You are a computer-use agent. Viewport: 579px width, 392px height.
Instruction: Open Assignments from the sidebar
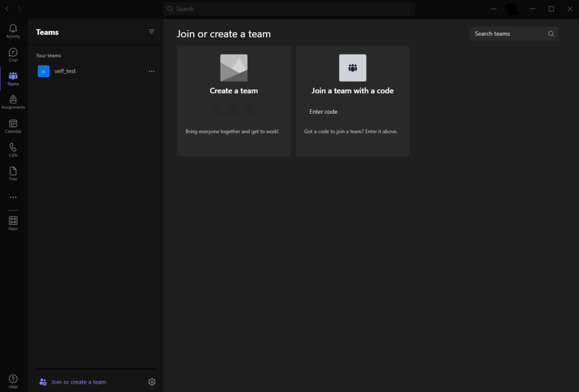pos(13,102)
